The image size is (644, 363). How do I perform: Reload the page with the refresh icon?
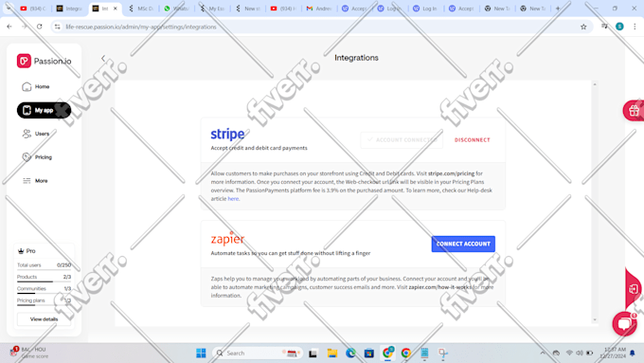[x=40, y=27]
